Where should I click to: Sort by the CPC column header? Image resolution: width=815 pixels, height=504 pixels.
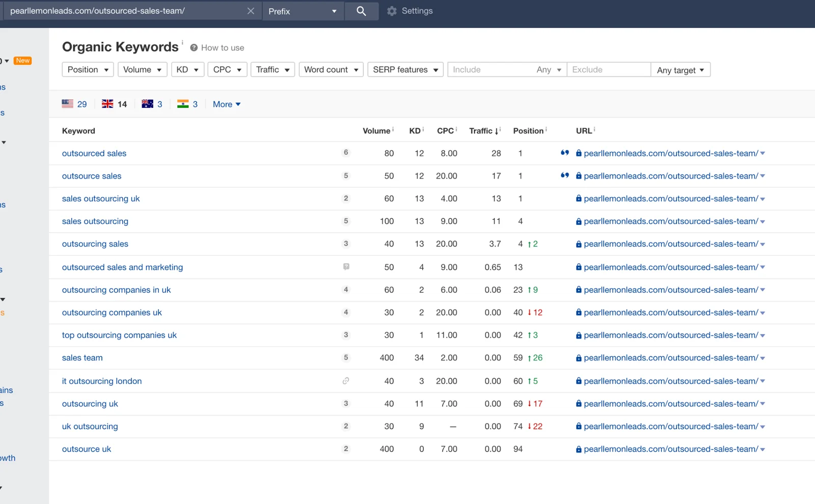point(445,131)
